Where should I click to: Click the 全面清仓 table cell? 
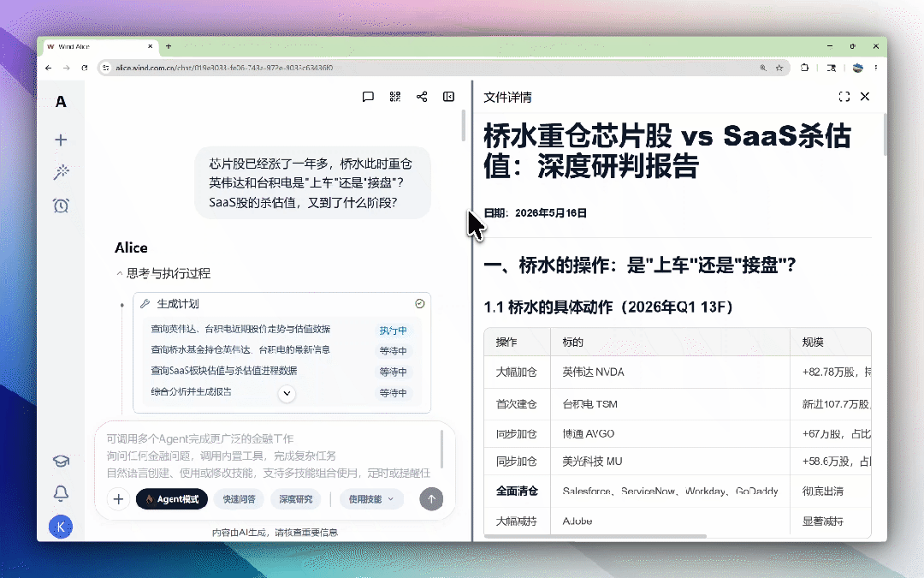(517, 491)
